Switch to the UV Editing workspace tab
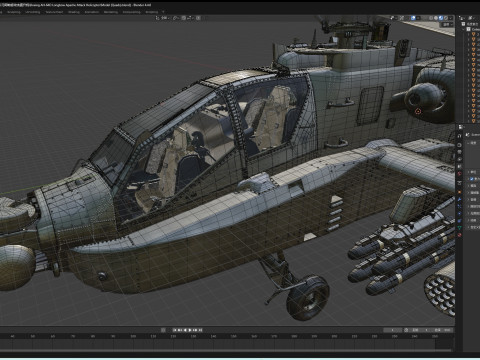480x360 pixels. 33,12
